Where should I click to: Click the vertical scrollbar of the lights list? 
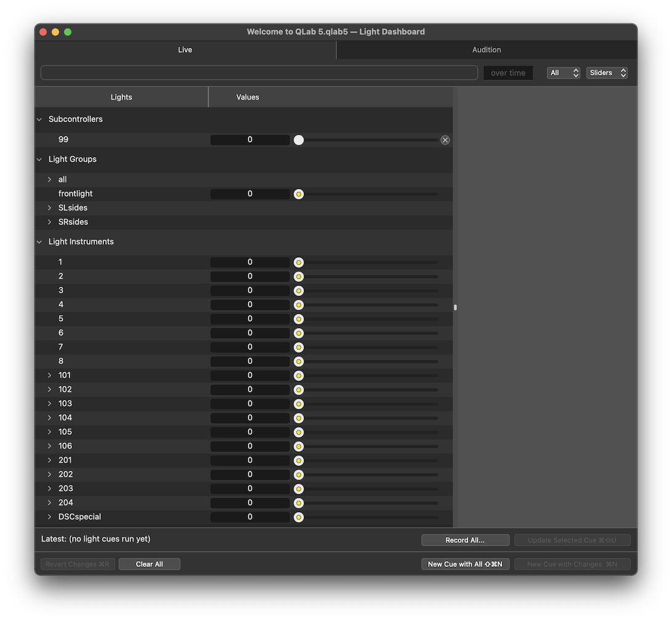[455, 306]
